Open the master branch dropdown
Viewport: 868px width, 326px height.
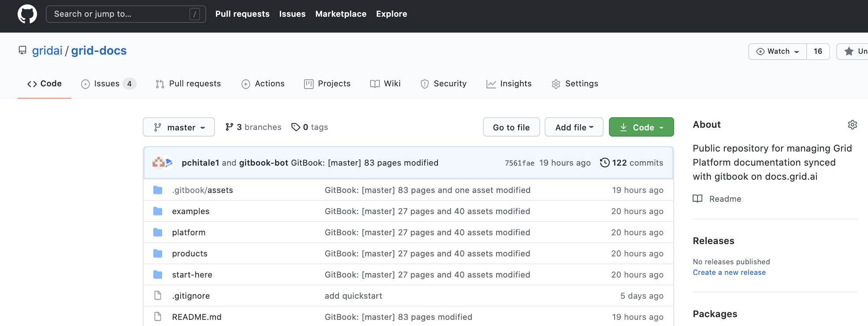(179, 127)
